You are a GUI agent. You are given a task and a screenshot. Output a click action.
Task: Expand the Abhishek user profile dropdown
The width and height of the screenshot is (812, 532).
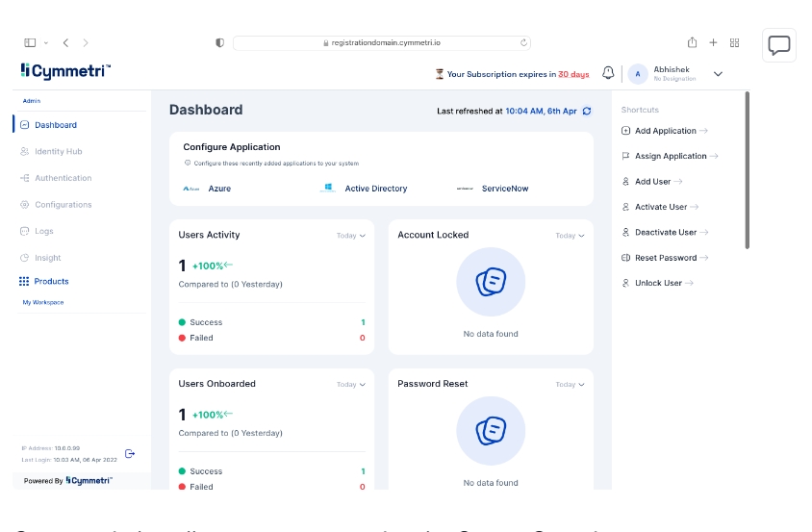coord(718,74)
